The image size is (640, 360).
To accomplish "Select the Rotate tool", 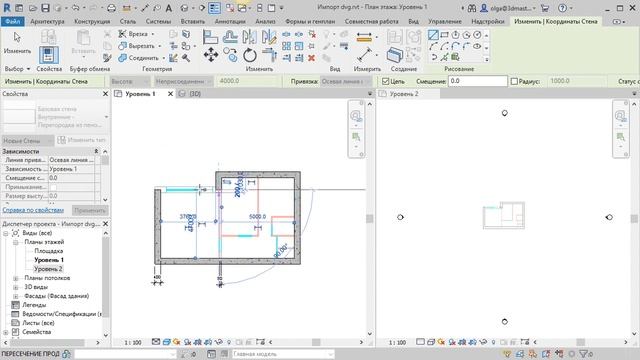I will pyautogui.click(x=249, y=55).
